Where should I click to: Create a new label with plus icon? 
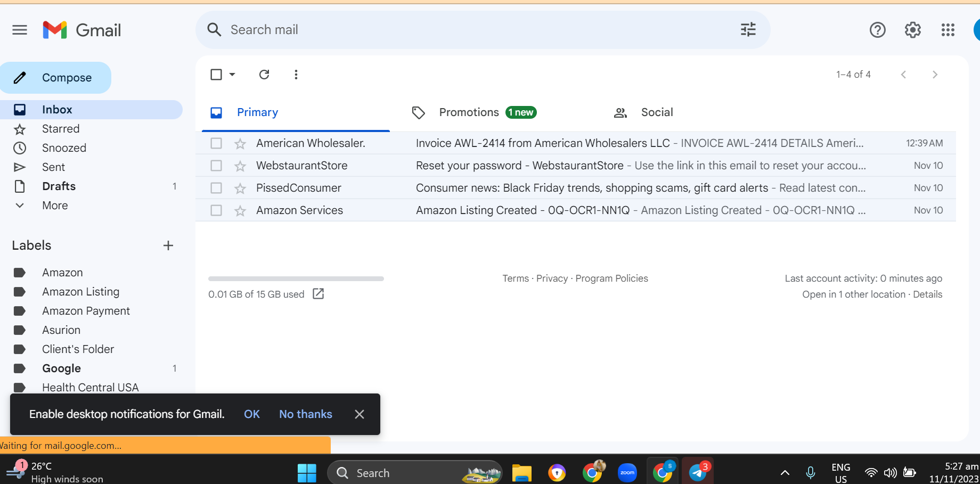(168, 245)
